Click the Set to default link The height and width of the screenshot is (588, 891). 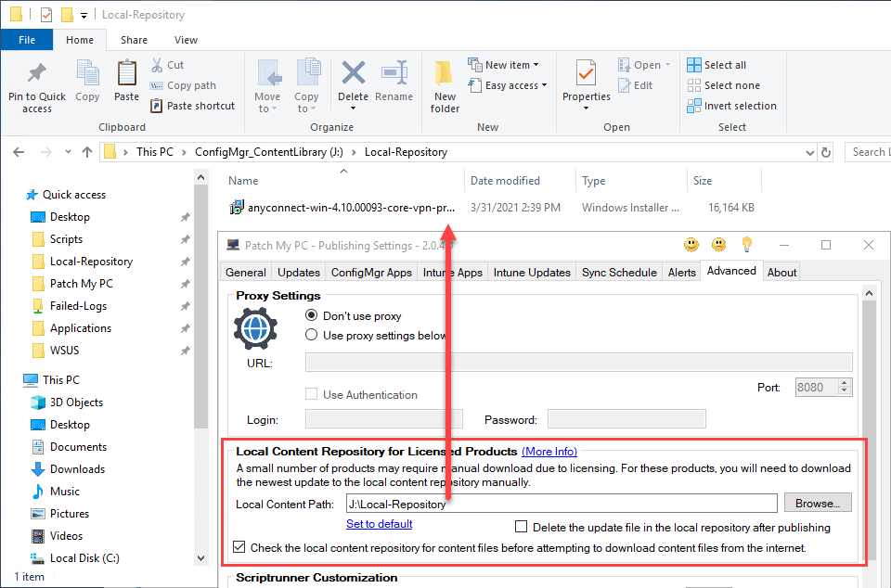tap(379, 524)
